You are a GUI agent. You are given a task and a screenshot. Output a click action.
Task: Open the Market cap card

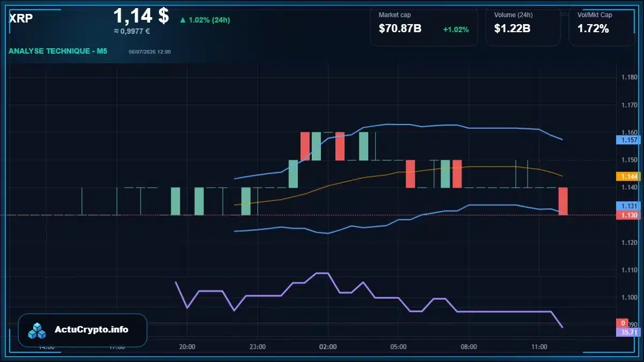[x=424, y=26]
